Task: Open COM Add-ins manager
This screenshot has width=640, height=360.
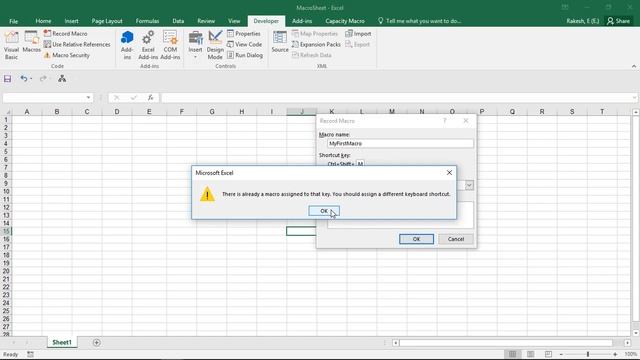Action: [x=170, y=45]
